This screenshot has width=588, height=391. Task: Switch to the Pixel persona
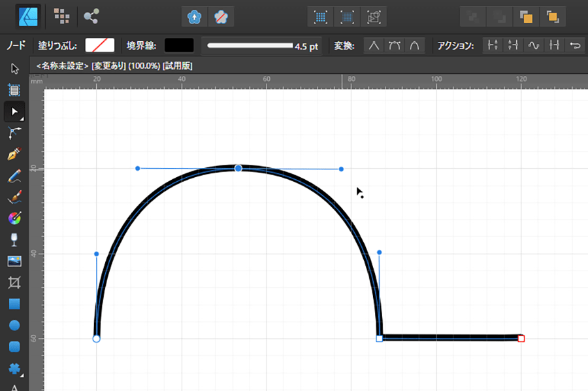pyautogui.click(x=62, y=16)
